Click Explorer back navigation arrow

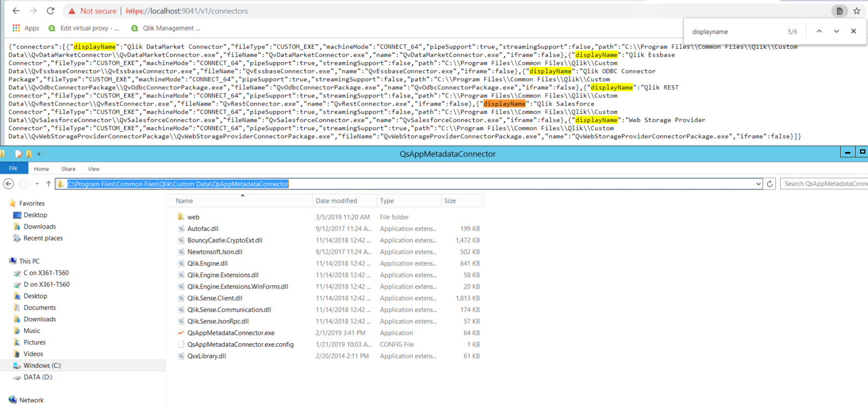click(9, 184)
